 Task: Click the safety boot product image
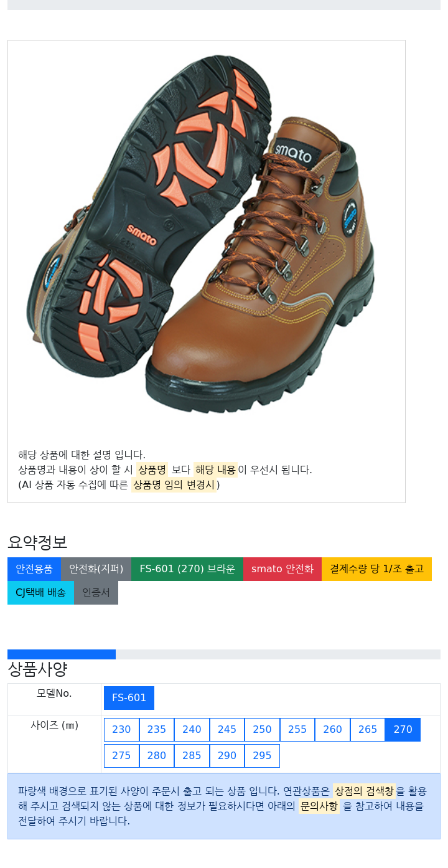(206, 235)
